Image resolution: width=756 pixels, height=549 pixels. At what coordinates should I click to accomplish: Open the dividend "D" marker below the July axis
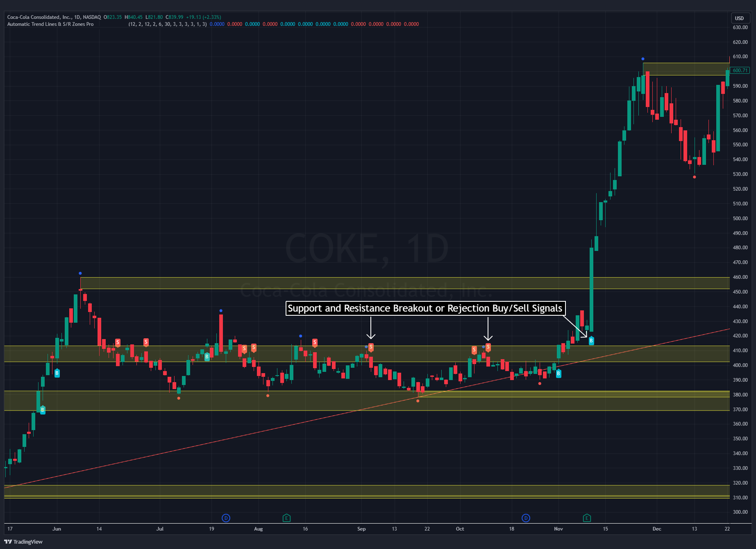(x=226, y=518)
